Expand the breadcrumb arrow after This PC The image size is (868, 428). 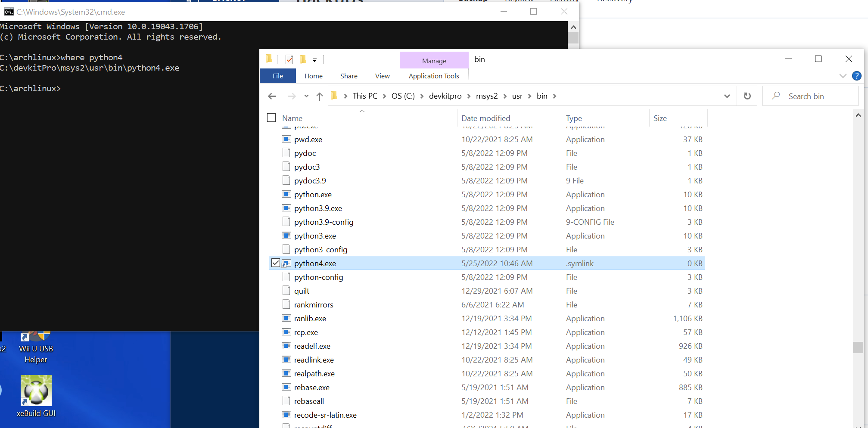(x=384, y=96)
